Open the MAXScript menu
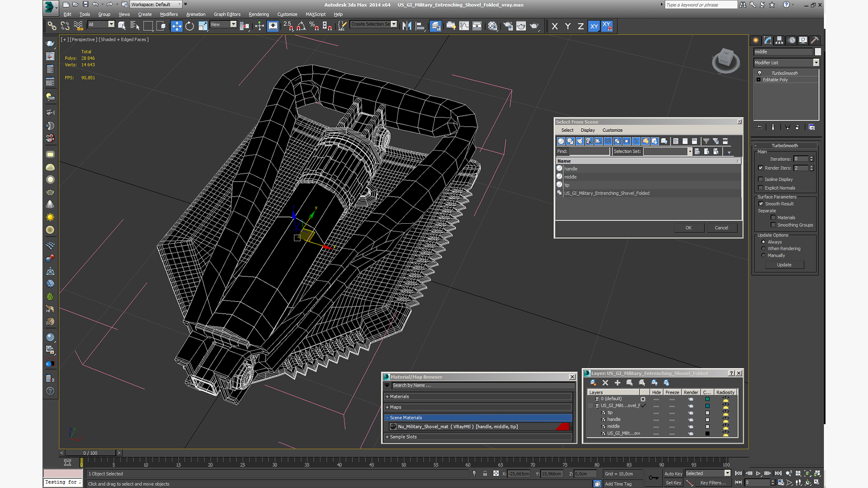This screenshot has width=868, height=488. pyautogui.click(x=316, y=14)
